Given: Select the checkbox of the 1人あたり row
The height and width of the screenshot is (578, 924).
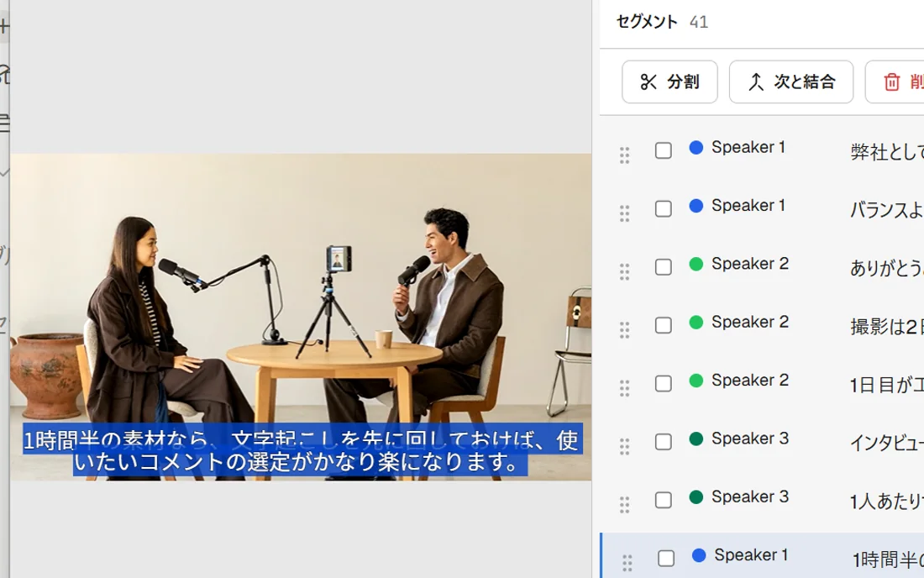Looking at the screenshot, I should 664,500.
